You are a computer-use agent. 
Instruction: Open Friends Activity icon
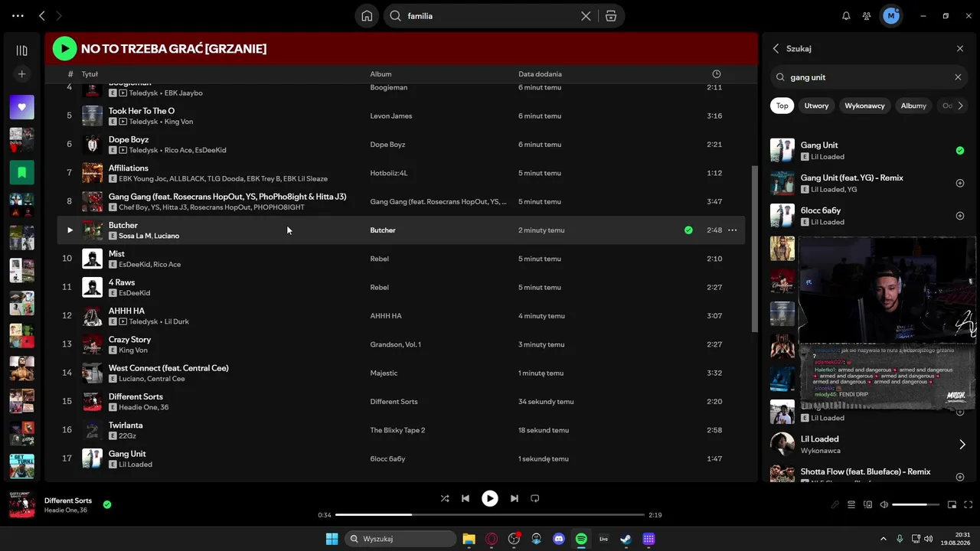coord(867,16)
